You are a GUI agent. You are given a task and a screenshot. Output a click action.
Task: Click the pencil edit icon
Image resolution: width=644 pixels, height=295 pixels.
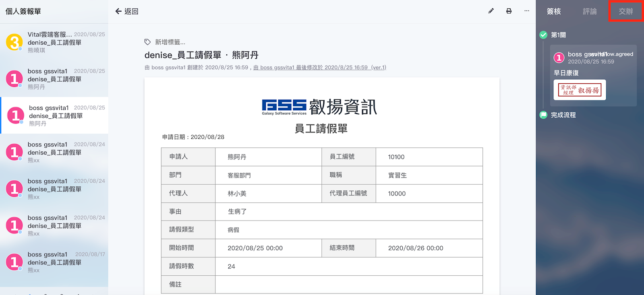491,11
